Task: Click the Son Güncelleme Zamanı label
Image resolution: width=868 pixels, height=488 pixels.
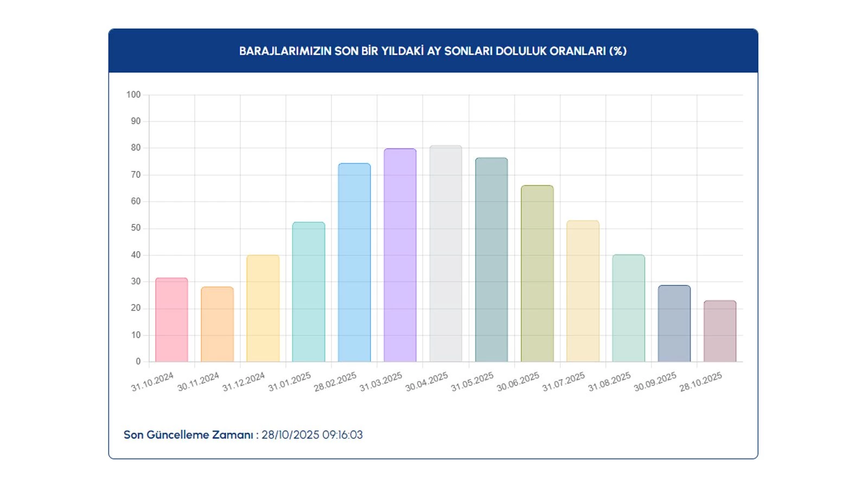Action: pyautogui.click(x=188, y=435)
